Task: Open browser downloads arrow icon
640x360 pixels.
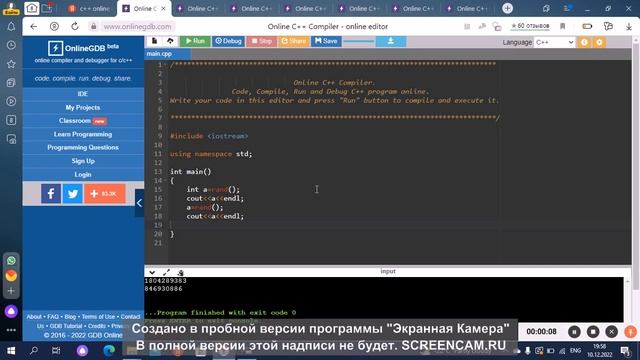Action: [x=629, y=27]
